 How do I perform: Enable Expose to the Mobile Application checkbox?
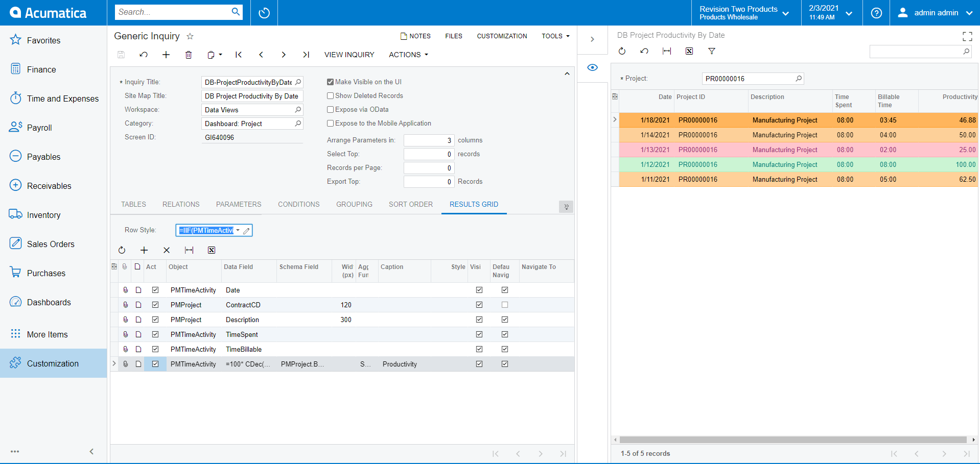pyautogui.click(x=331, y=124)
